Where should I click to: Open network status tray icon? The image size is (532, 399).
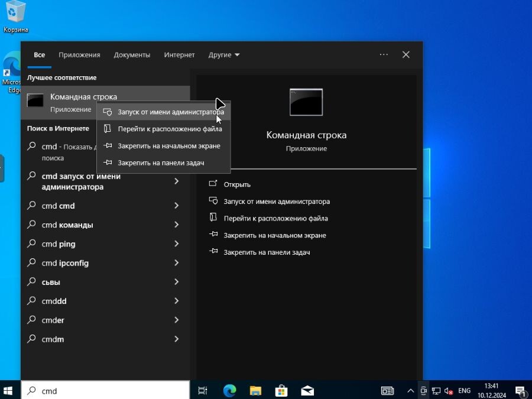click(x=436, y=391)
